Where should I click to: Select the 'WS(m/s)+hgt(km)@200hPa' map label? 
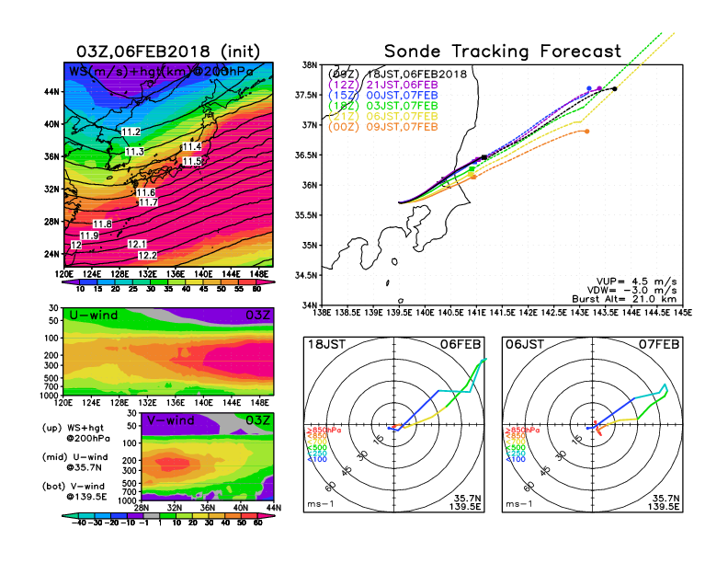tap(161, 72)
